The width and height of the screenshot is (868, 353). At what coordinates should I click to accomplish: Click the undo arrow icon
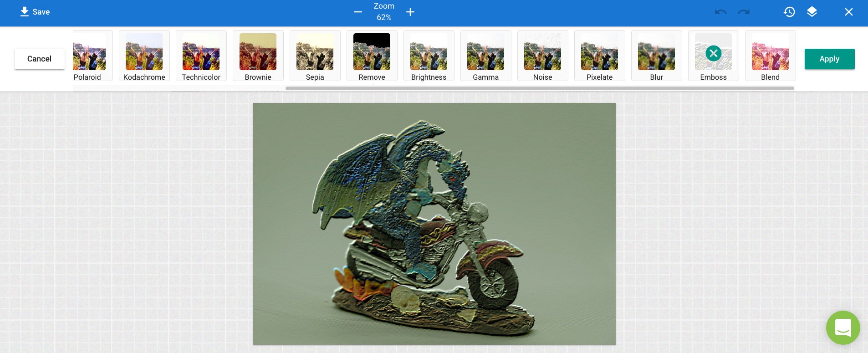720,12
